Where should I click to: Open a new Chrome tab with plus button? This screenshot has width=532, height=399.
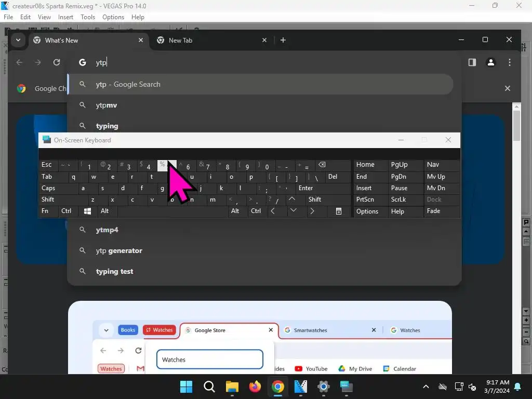283,40
